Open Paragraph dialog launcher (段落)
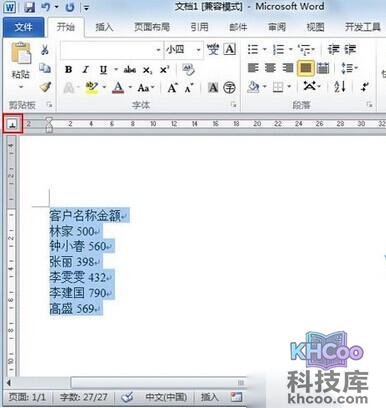 [369, 105]
